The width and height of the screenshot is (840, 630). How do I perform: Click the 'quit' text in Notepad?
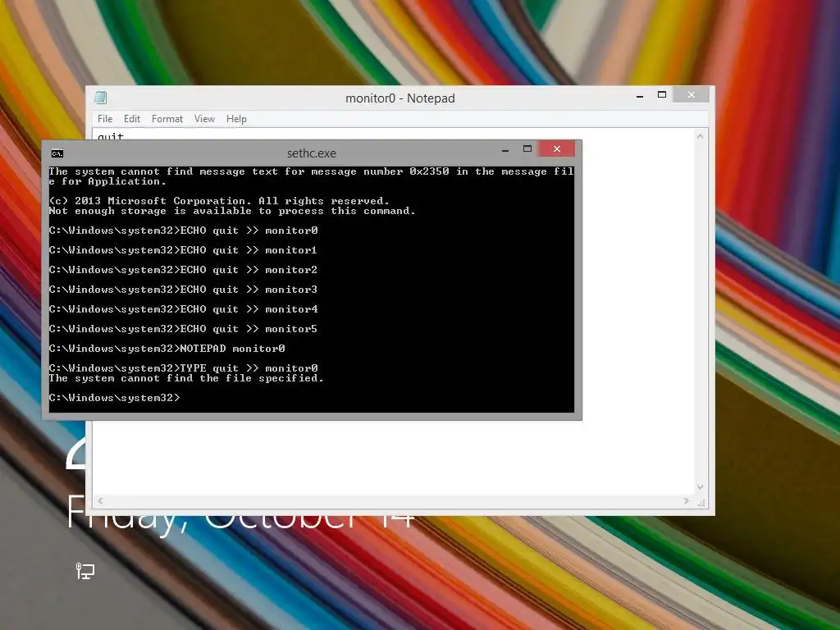[111, 136]
